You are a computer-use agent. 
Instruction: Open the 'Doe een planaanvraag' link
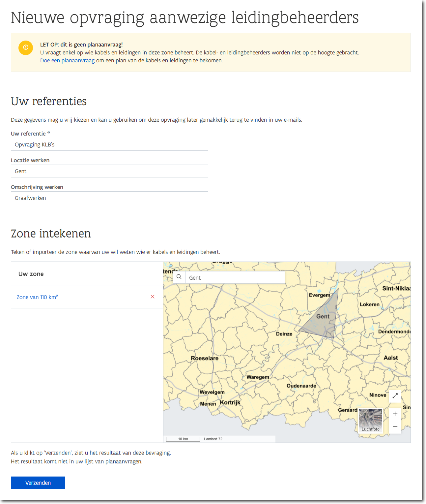pos(67,60)
